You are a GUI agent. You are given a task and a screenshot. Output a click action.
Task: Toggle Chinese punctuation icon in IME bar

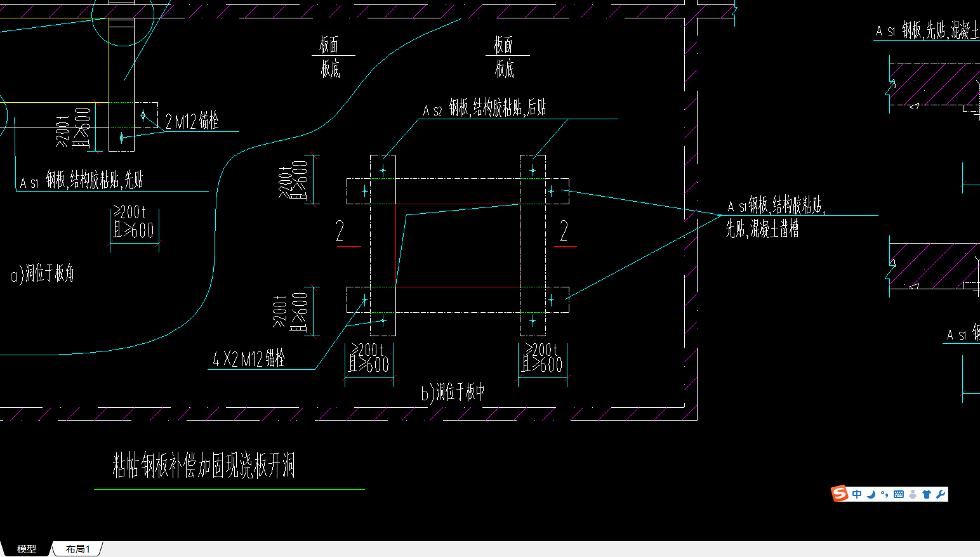(884, 494)
